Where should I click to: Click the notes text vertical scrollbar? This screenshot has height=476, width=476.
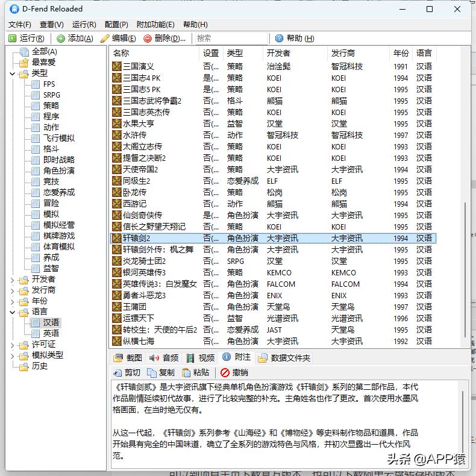[x=462, y=421]
